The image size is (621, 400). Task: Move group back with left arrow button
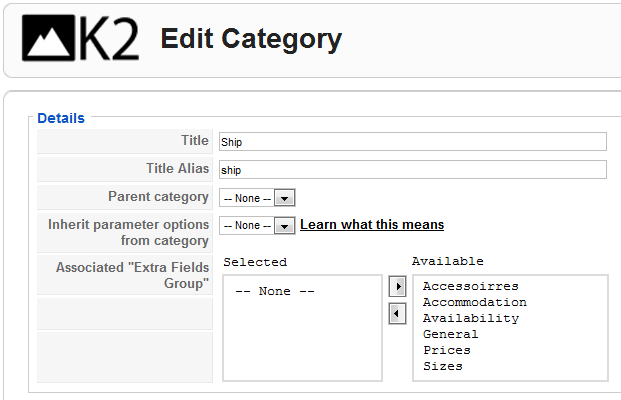coord(397,314)
